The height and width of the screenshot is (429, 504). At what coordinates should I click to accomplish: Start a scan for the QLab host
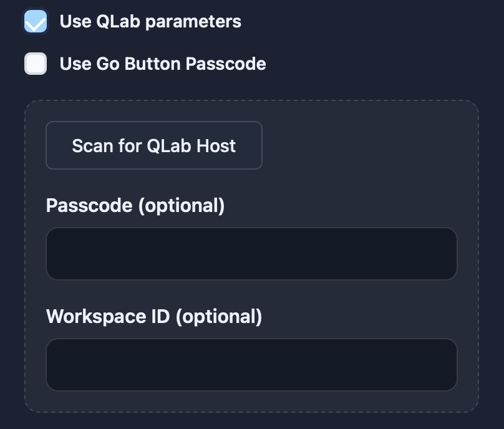(154, 146)
